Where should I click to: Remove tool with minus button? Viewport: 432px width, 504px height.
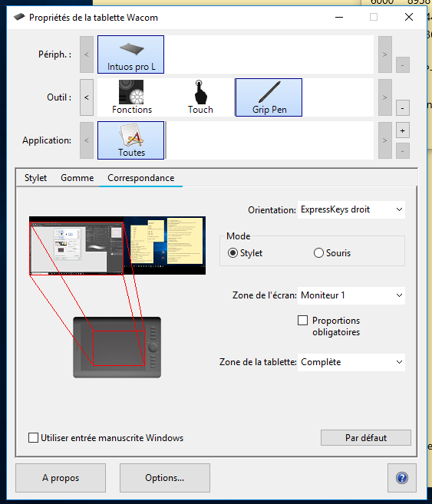click(x=402, y=107)
